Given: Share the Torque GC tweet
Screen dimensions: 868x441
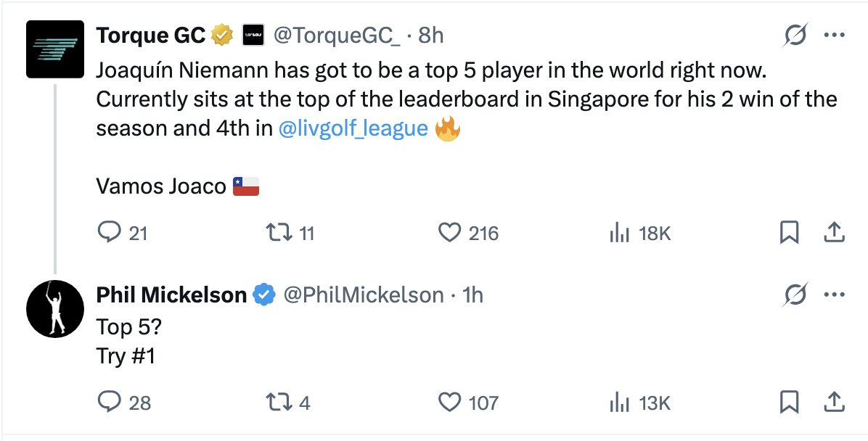Looking at the screenshot, I should (x=834, y=233).
